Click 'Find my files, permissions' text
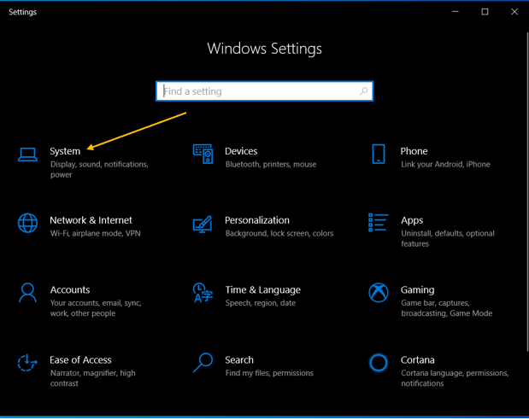Viewport: 529px width, 420px height. pos(269,373)
